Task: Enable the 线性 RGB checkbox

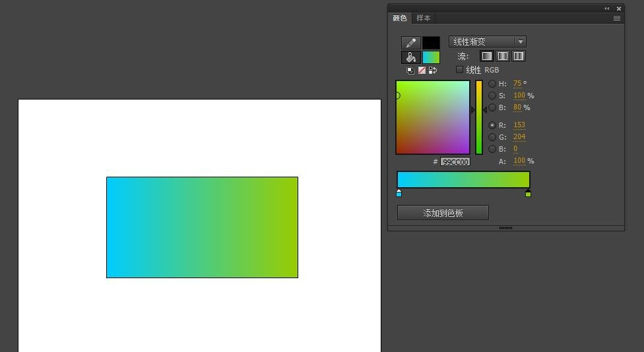Action: coord(460,70)
